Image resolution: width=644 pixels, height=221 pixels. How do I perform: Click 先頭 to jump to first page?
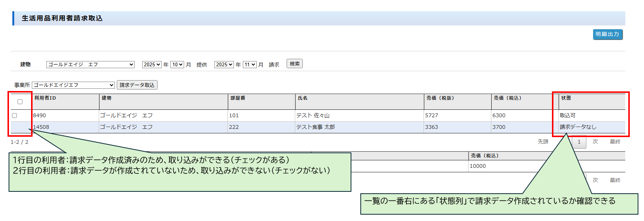pyautogui.click(x=543, y=142)
